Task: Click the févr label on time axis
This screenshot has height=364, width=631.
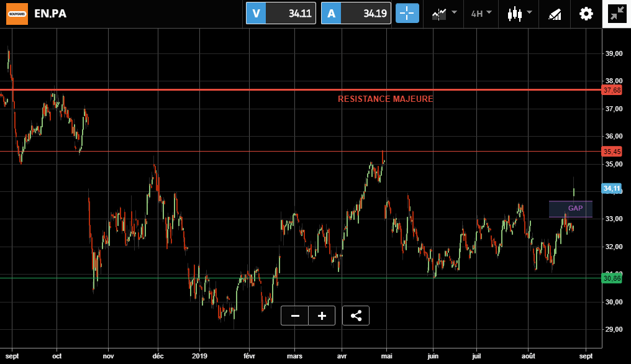Action: (250, 356)
